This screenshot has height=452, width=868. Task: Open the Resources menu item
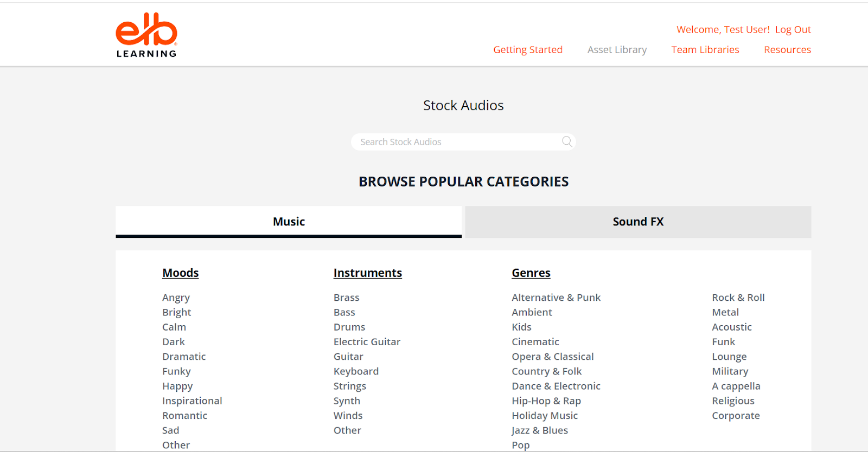[787, 50]
